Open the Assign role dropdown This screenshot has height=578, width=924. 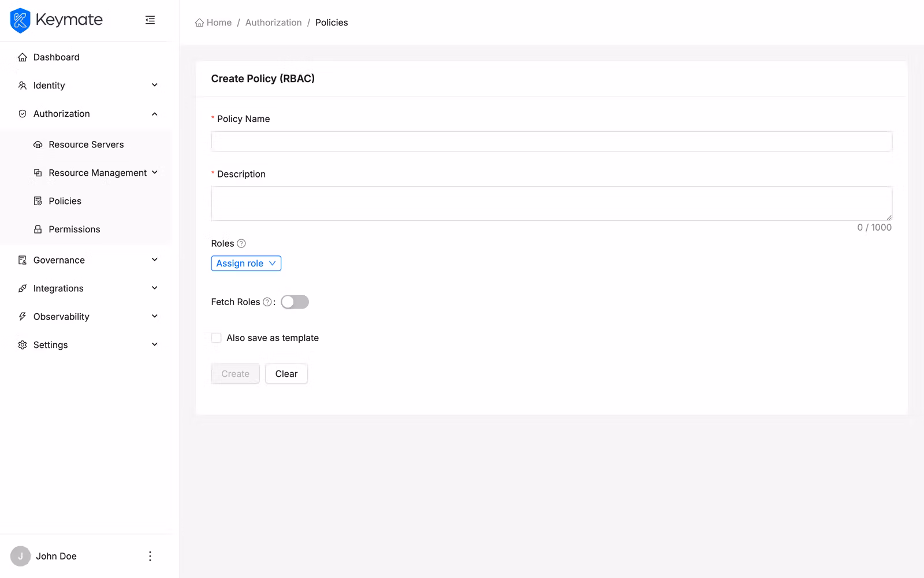click(246, 263)
